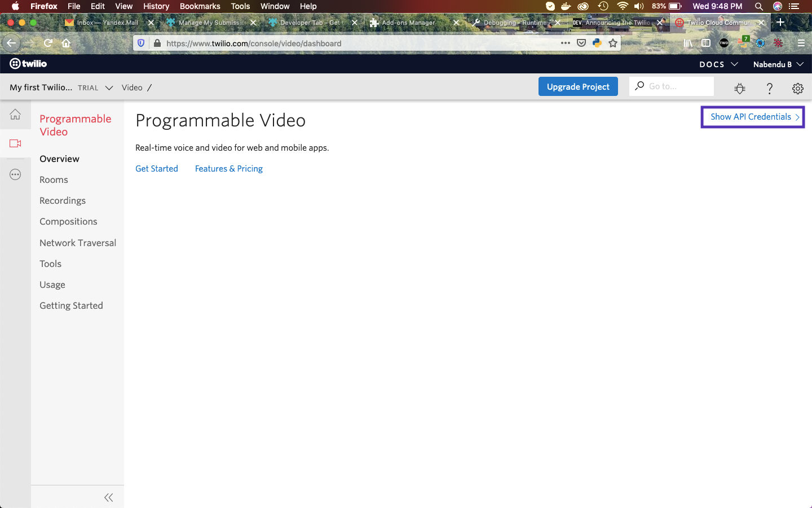Open a new browser tab with plus
Image resolution: width=812 pixels, height=508 pixels.
click(780, 22)
